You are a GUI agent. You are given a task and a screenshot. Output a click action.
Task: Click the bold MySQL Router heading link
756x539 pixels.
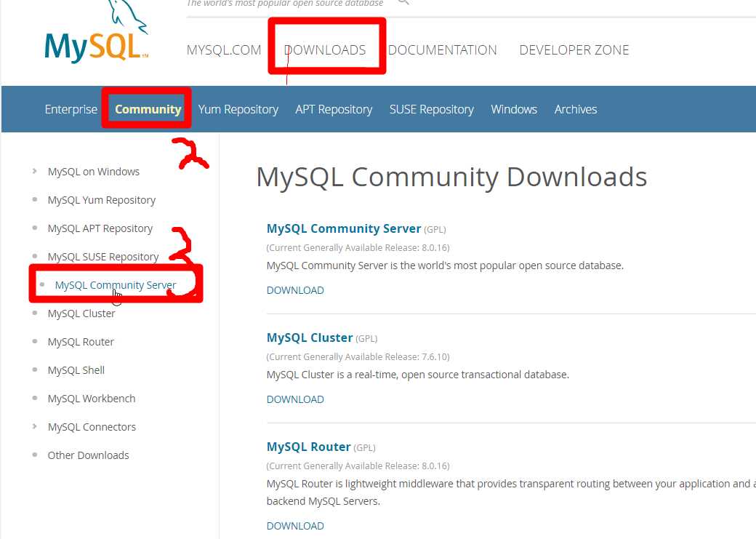coord(308,447)
